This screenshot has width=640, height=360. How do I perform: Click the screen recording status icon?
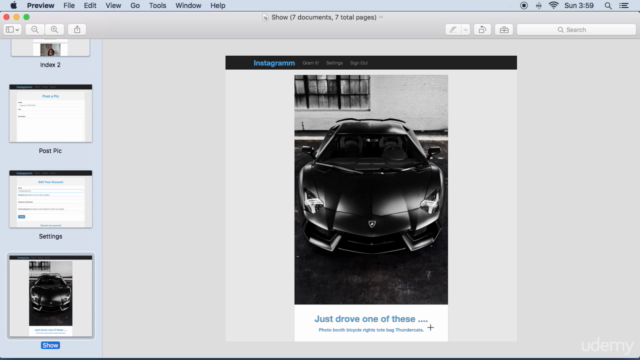pos(524,5)
